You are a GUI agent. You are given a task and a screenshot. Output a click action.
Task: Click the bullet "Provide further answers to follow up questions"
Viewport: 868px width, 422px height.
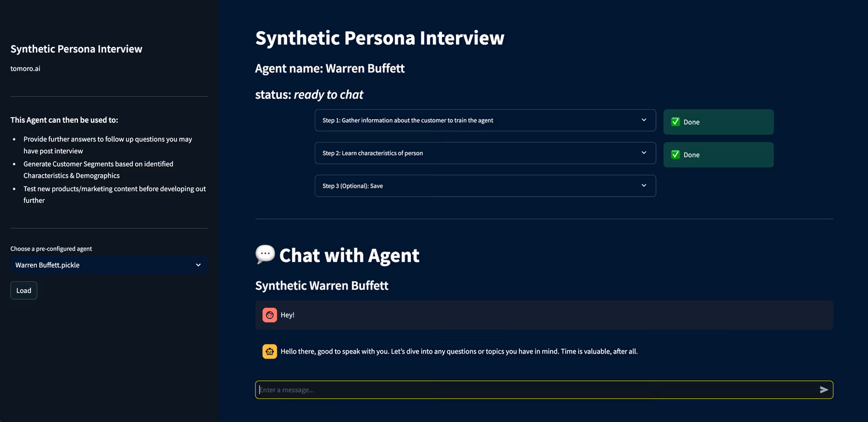pos(108,145)
